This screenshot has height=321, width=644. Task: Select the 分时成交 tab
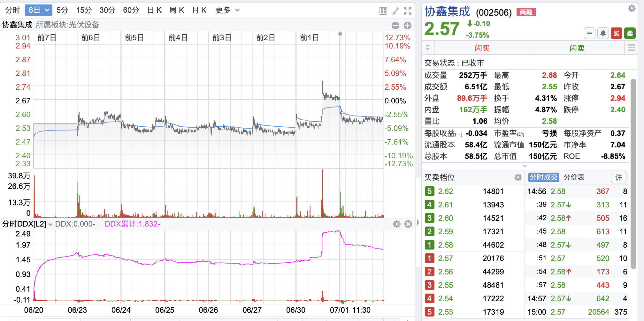(x=543, y=177)
